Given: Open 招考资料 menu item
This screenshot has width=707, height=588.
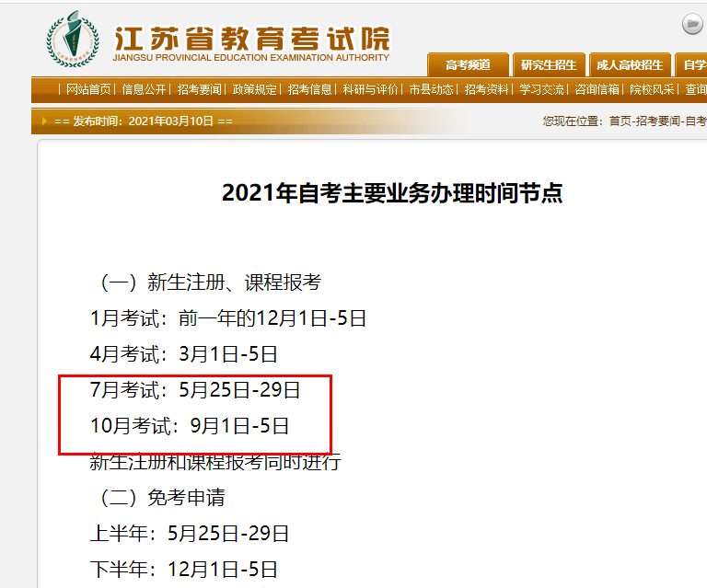Looking at the screenshot, I should pyautogui.click(x=486, y=89).
